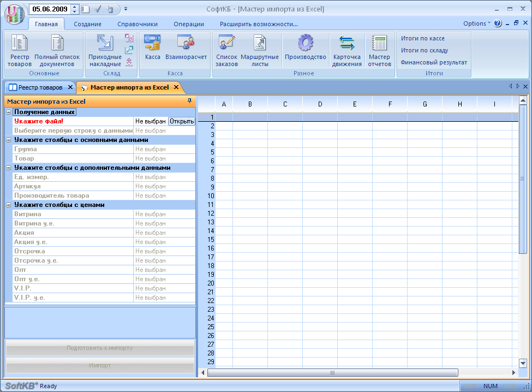Click the Открыть button to choose file
The image size is (532, 392).
click(x=182, y=121)
